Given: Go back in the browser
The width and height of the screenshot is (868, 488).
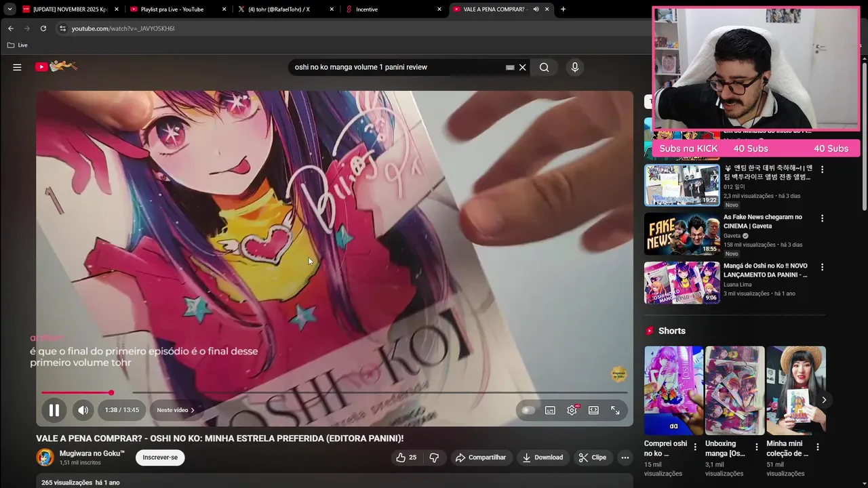Looking at the screenshot, I should coord(11,28).
